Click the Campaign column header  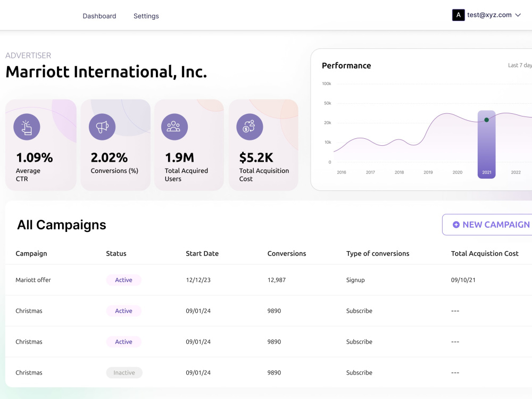coord(31,253)
